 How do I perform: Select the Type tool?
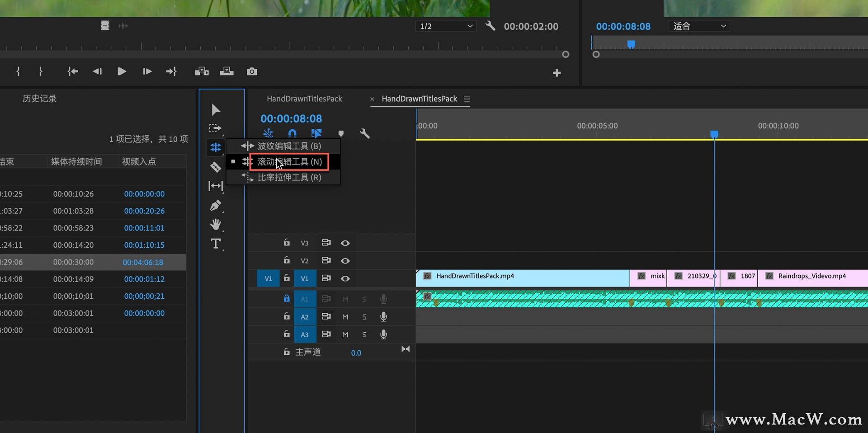tap(216, 244)
